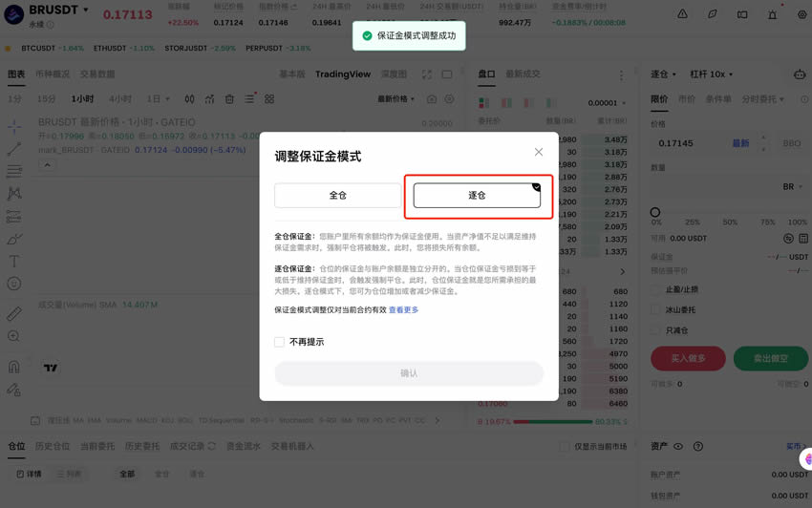
Task: Open the 查看更多 link
Action: tap(403, 309)
